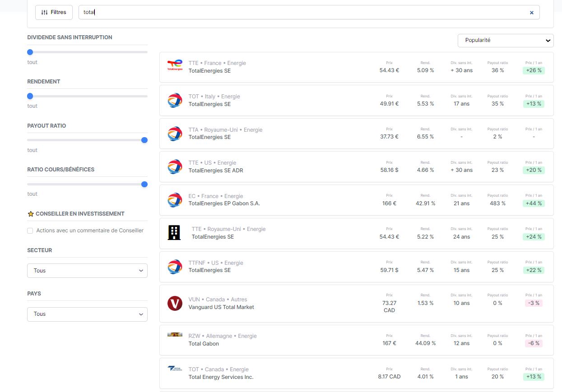Click the star icon beside Conseiller en investissement

click(x=31, y=214)
